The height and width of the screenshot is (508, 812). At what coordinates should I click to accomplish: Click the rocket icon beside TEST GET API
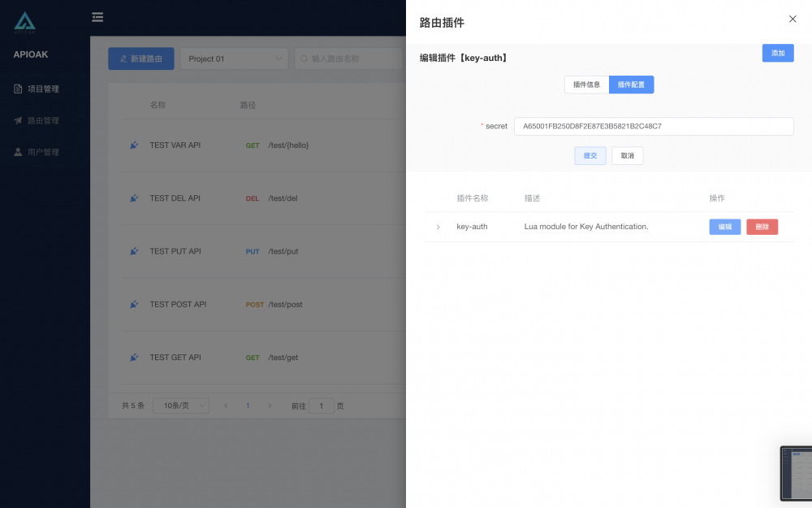click(x=134, y=357)
